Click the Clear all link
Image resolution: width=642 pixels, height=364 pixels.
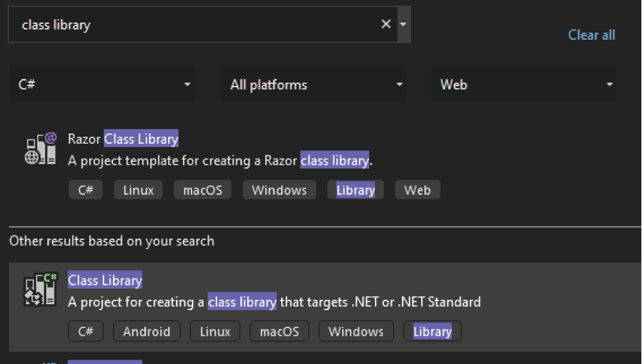[591, 35]
